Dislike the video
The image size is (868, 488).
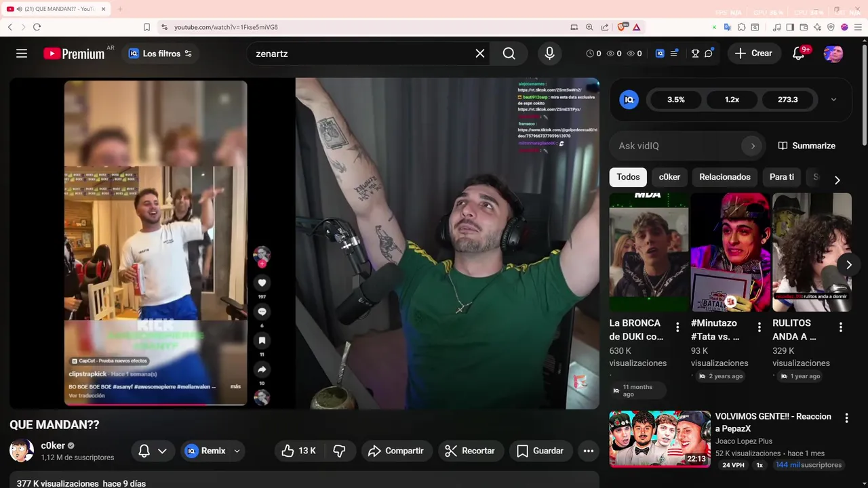340,451
